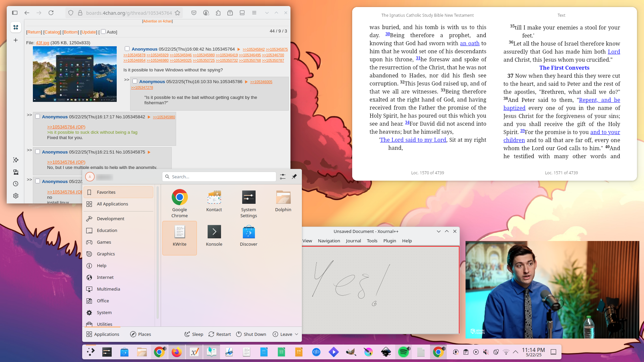644x362 pixels.
Task: Open launcher configure sliders icon
Action: click(x=283, y=177)
